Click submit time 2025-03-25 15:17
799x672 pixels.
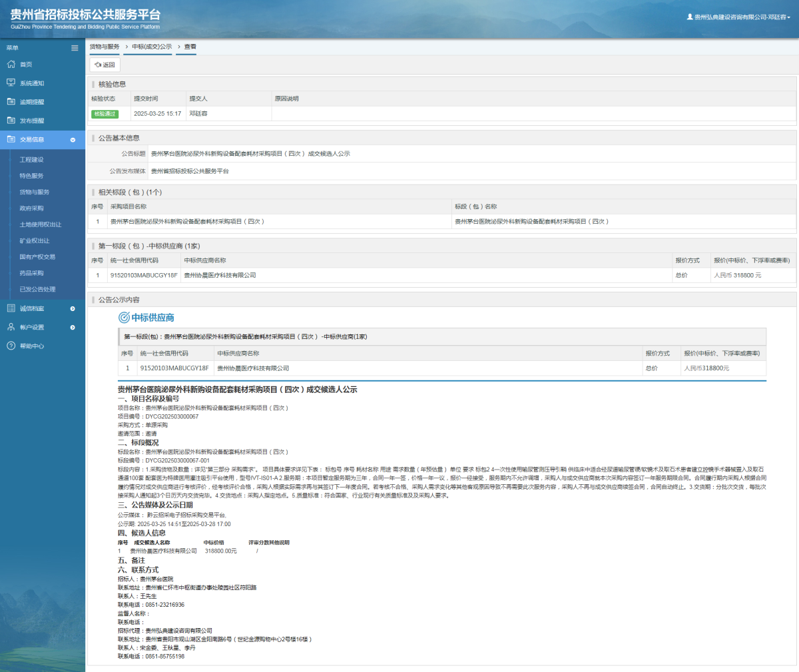[x=158, y=114]
